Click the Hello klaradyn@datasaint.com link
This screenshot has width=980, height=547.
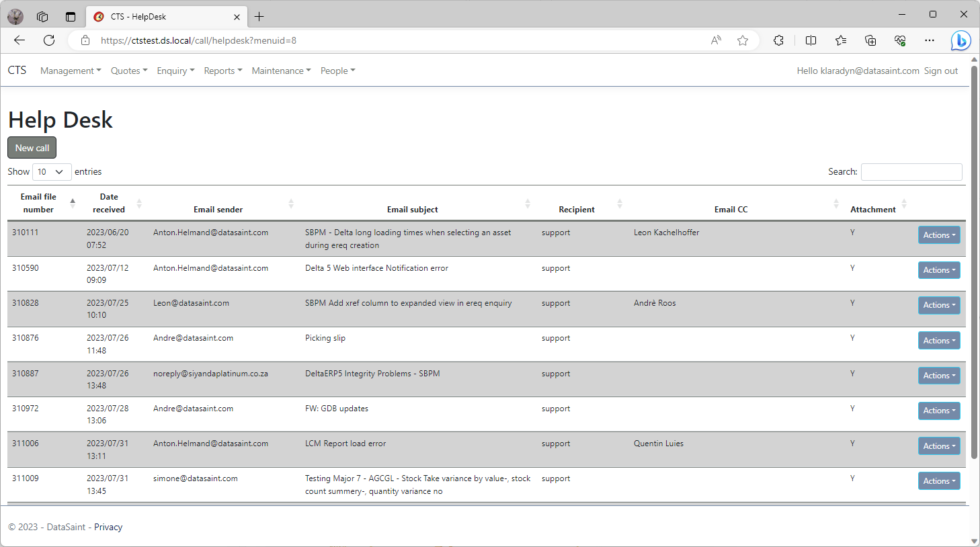pyautogui.click(x=858, y=71)
